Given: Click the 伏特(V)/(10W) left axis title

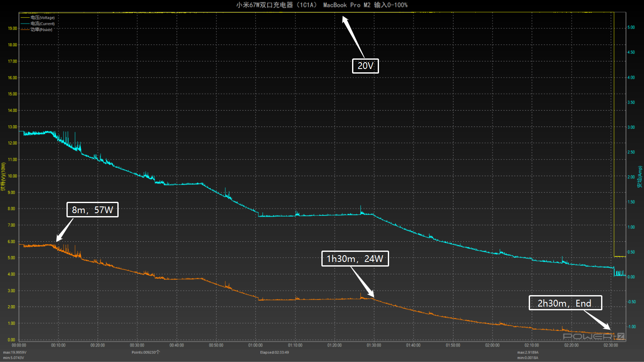Looking at the screenshot, I should coord(3,177).
